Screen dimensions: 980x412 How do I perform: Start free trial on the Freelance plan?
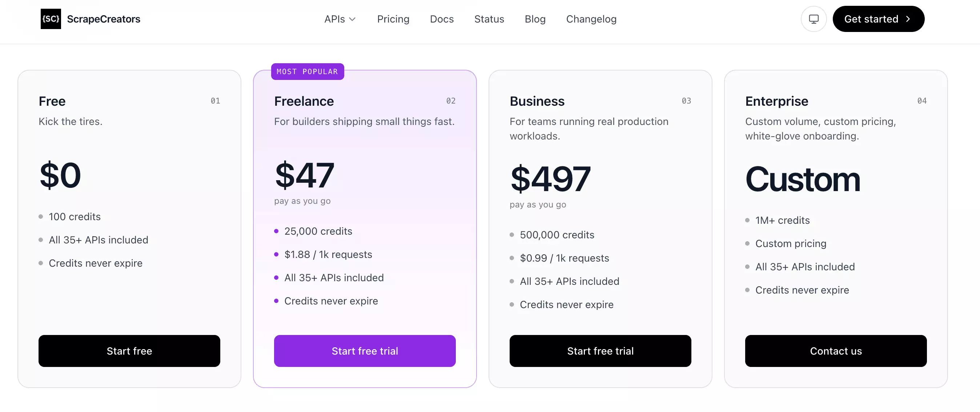point(365,351)
